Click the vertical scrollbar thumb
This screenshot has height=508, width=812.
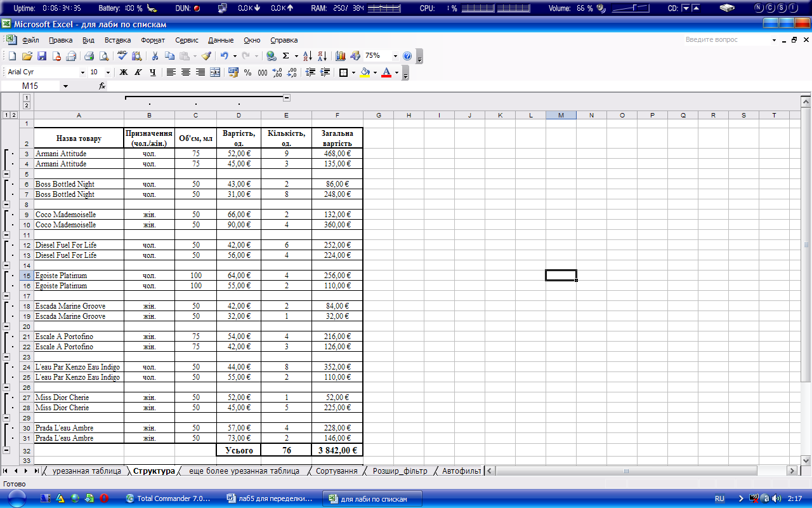(x=806, y=244)
